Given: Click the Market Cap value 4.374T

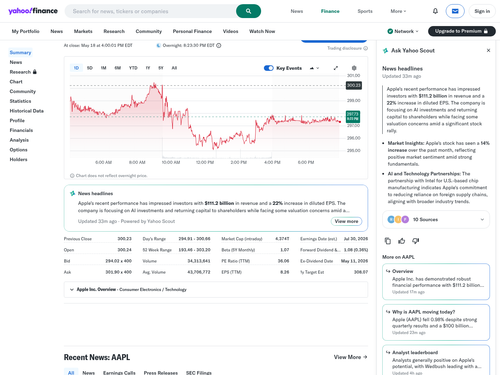Looking at the screenshot, I should (282, 239).
